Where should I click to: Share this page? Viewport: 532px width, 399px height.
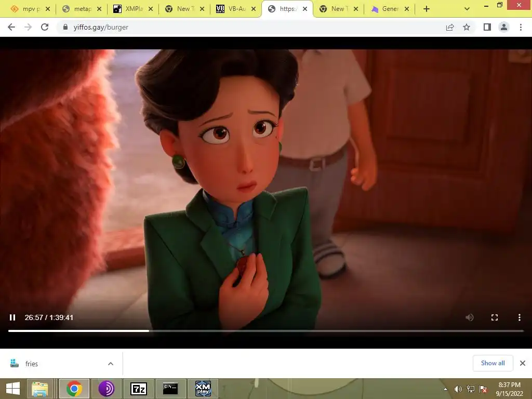[x=450, y=27]
